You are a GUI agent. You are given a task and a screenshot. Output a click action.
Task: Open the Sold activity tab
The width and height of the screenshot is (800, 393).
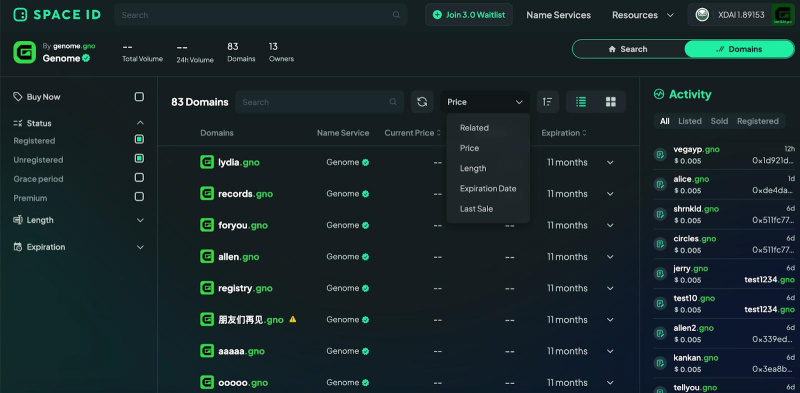point(719,121)
